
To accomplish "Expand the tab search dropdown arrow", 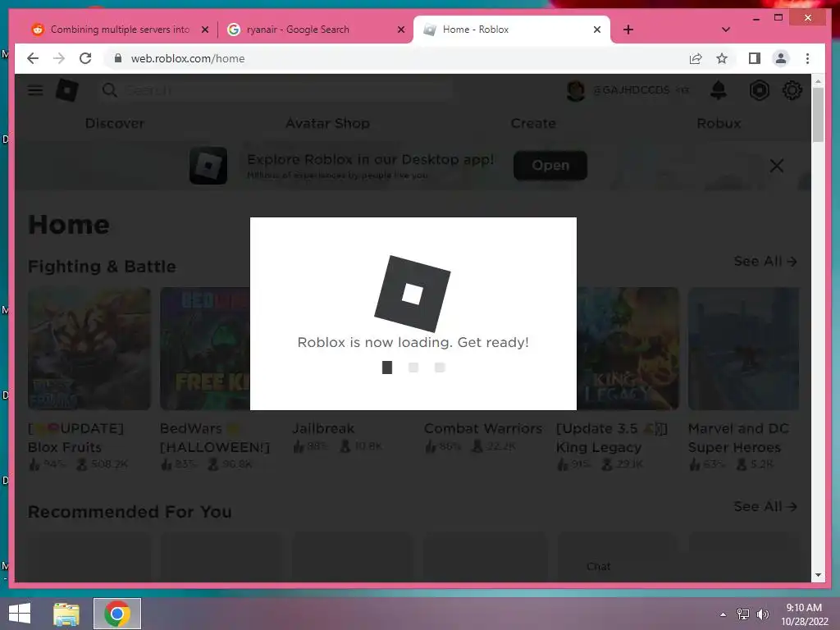I will point(726,30).
